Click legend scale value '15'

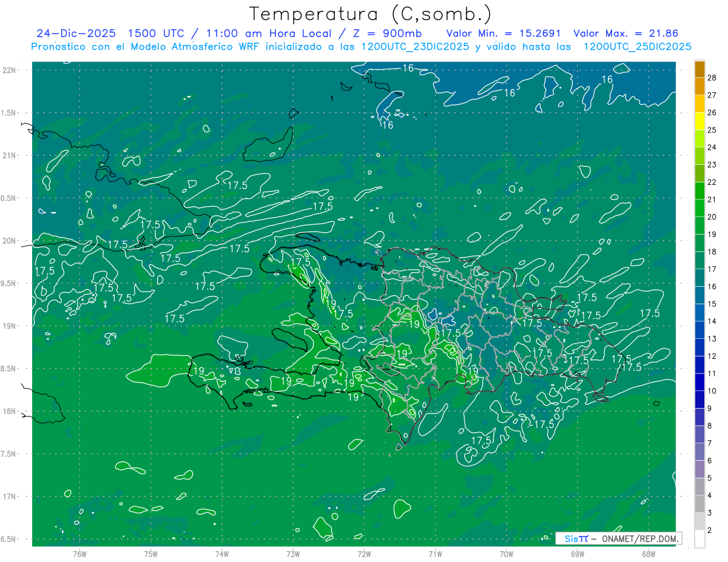point(712,304)
